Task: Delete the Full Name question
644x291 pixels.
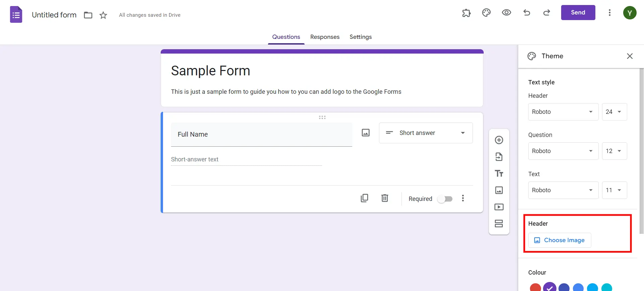Action: (385, 198)
